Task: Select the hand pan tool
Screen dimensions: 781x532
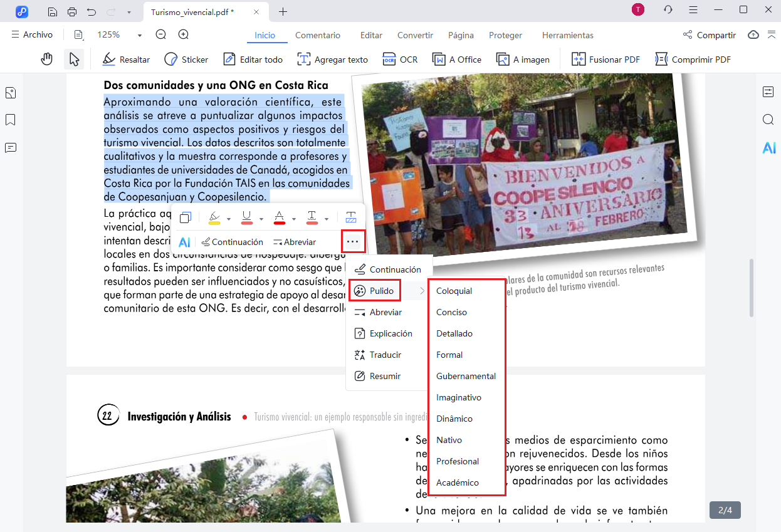Action: [46, 60]
